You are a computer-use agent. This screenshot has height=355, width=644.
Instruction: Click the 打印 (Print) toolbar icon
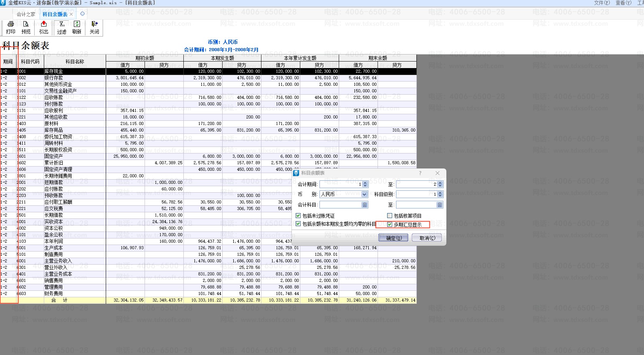(11, 27)
